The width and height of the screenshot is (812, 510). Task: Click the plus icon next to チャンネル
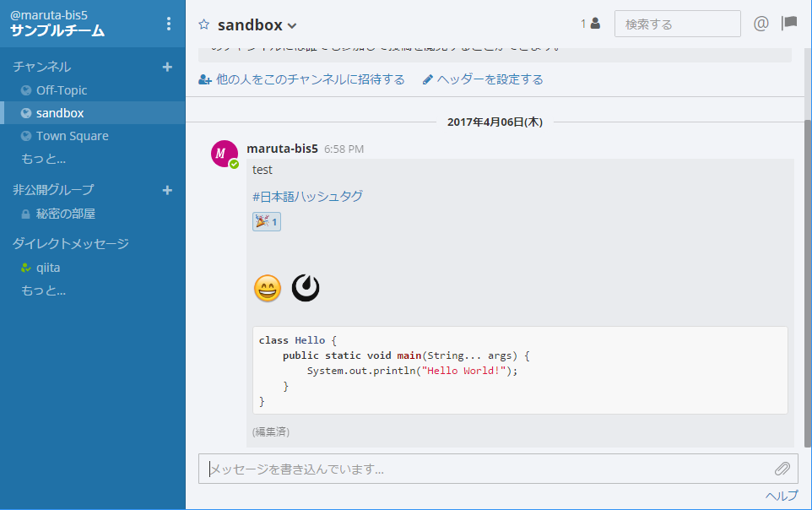167,67
